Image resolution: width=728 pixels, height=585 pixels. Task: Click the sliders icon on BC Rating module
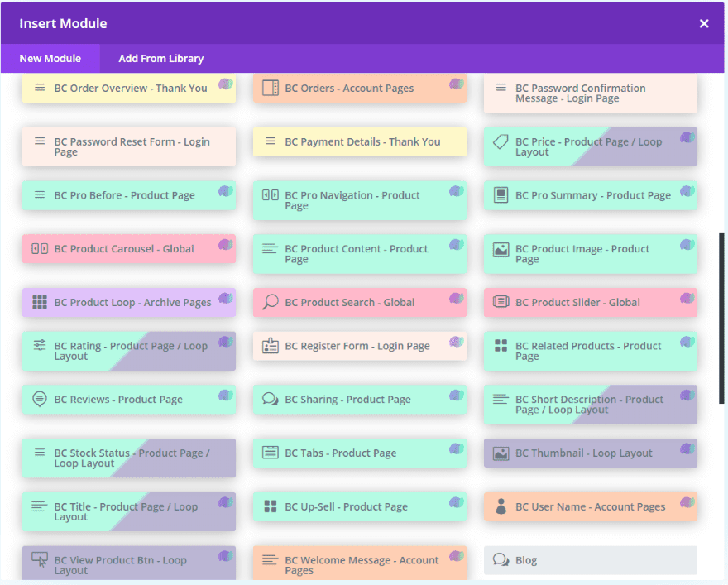coord(40,346)
